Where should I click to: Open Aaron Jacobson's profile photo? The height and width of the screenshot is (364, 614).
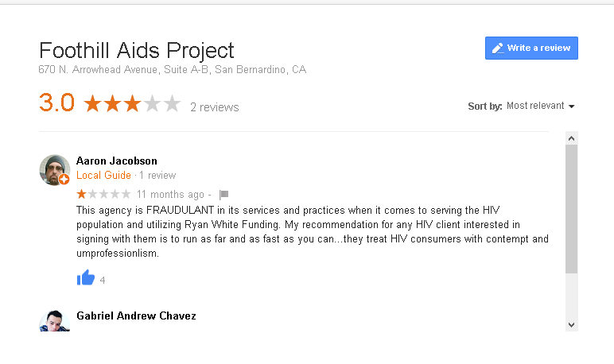pyautogui.click(x=54, y=170)
